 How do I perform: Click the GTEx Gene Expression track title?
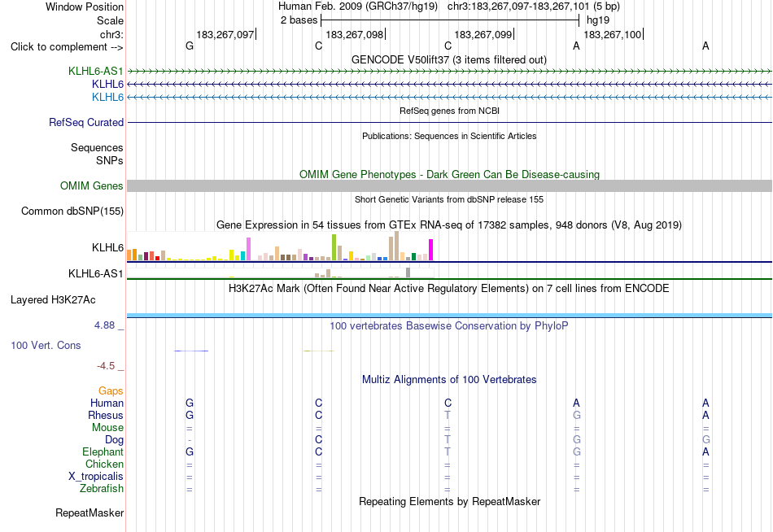[x=449, y=225]
